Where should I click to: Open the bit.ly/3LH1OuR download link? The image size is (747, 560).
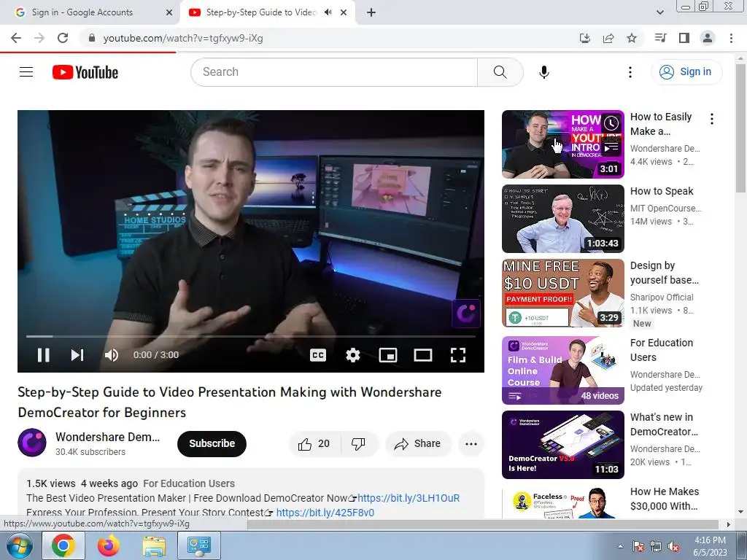point(409,498)
